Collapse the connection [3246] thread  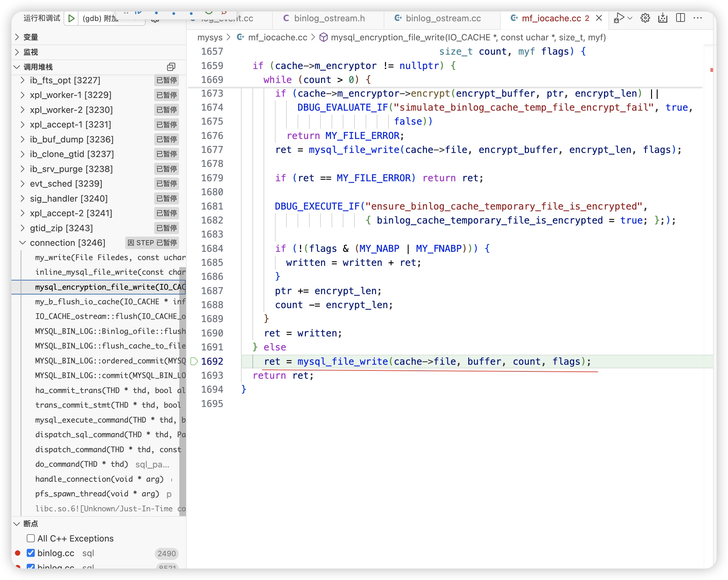click(x=23, y=243)
